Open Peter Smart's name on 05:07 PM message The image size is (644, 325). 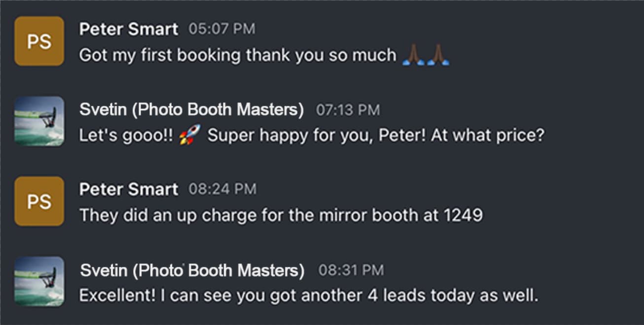pos(129,29)
